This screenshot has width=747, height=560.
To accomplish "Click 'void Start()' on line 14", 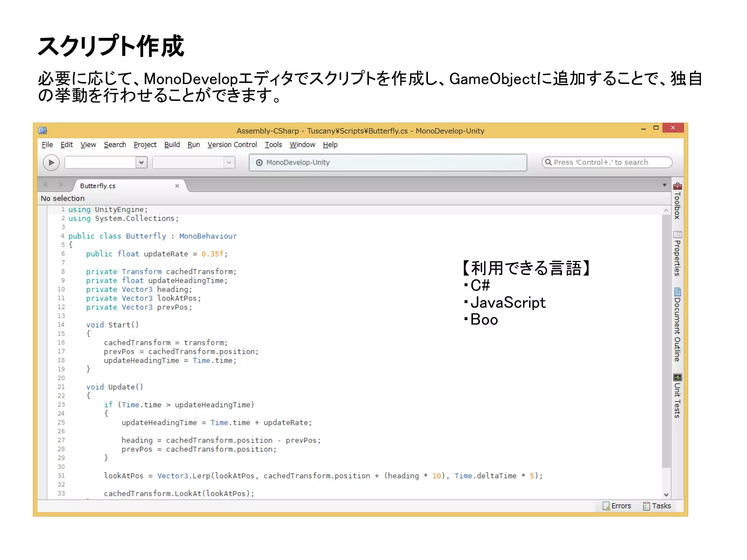I will tap(112, 325).
